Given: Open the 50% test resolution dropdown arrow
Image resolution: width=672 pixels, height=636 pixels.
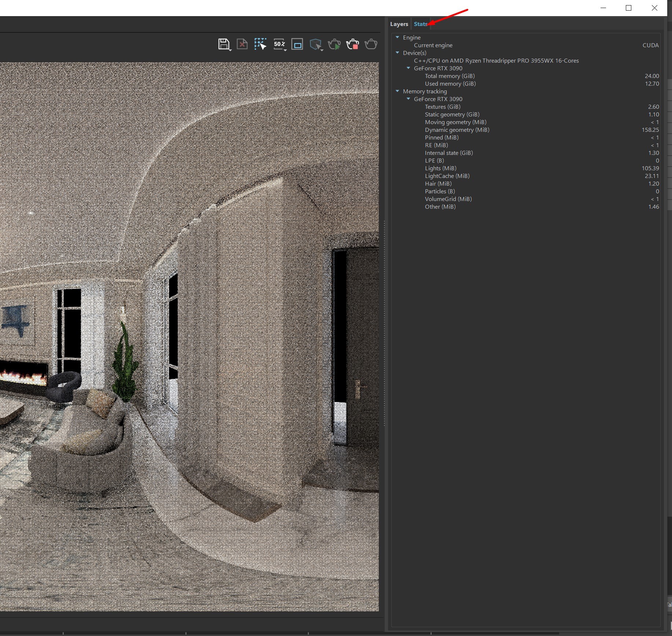Looking at the screenshot, I should tap(285, 50).
